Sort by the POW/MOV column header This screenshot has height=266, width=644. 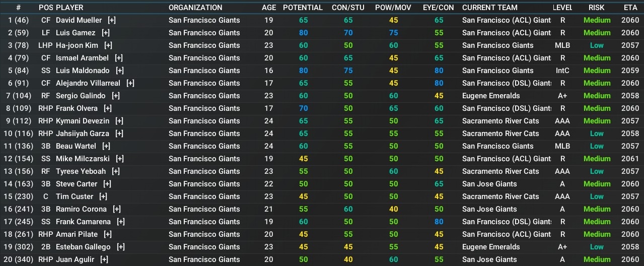click(x=393, y=8)
